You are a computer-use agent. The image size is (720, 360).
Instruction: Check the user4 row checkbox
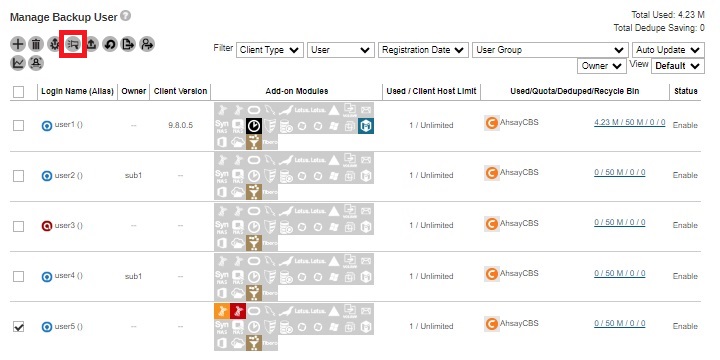tap(18, 276)
